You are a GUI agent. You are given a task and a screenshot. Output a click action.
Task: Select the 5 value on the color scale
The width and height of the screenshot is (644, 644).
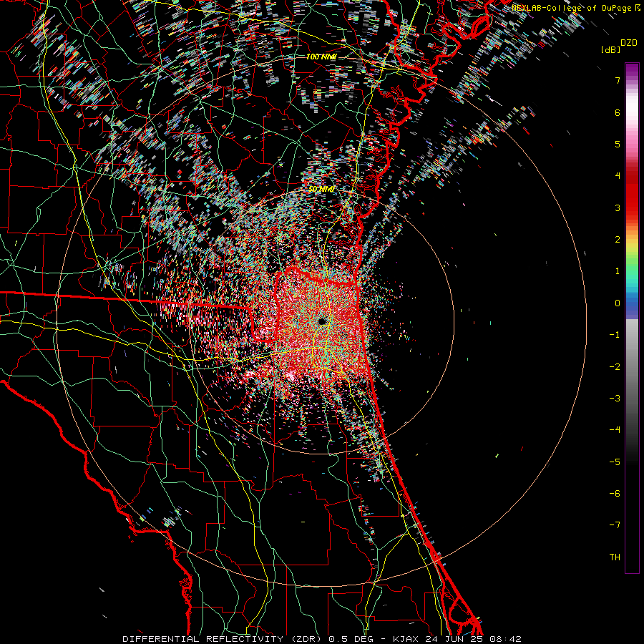(618, 144)
